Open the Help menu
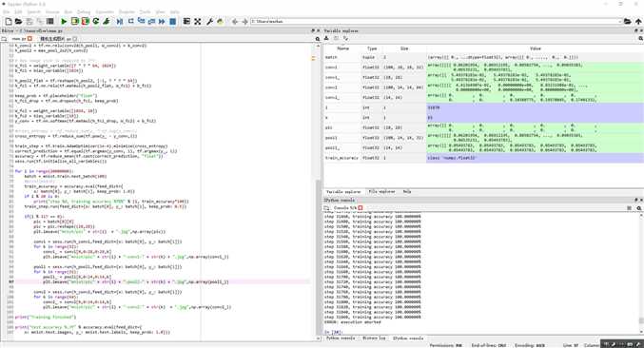Viewport: 644px width, 348px height. (174, 12)
